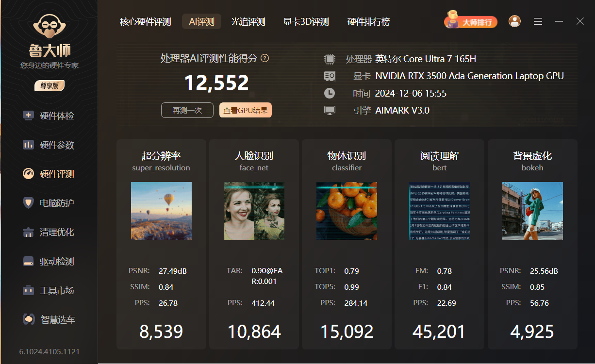Click the hot air balloon super_resolution thumbnail
595x364 pixels.
(x=161, y=211)
